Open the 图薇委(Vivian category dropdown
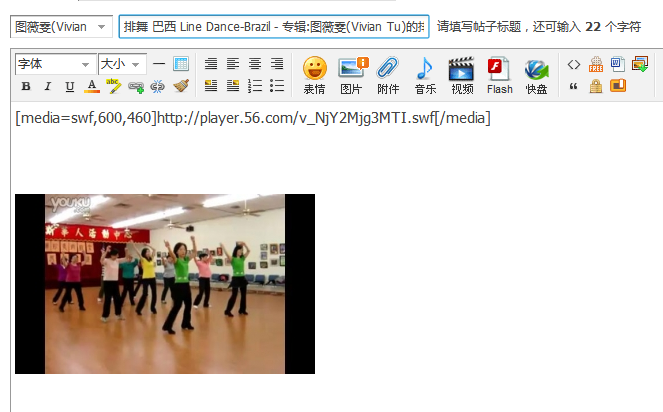Screen dimensions: 663x412 pos(61,27)
